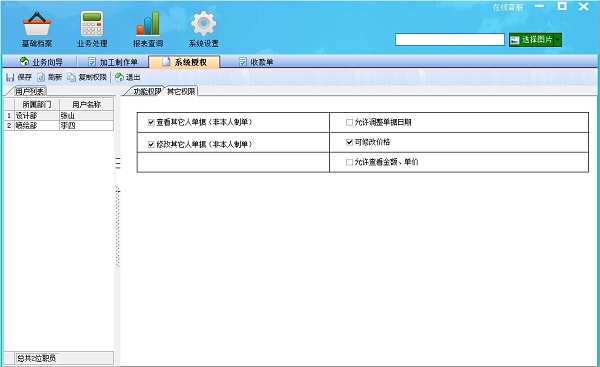Viewport: 600px width, 367px height.
Task: Close the application window
Action: [x=584, y=6]
